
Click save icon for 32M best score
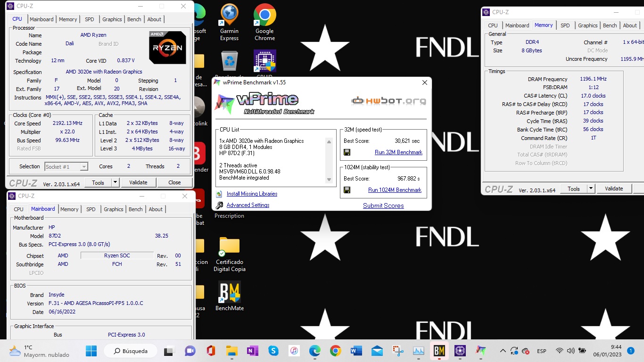point(347,152)
